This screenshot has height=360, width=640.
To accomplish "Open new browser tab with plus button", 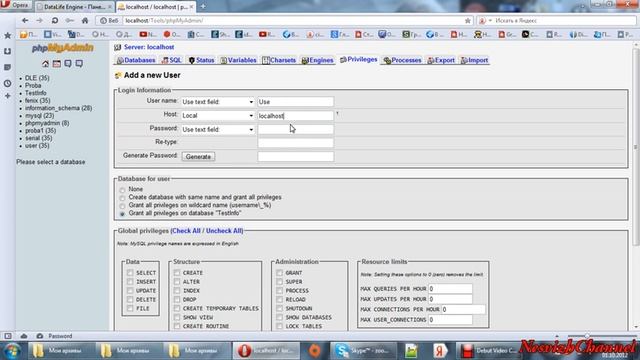I will point(203,7).
